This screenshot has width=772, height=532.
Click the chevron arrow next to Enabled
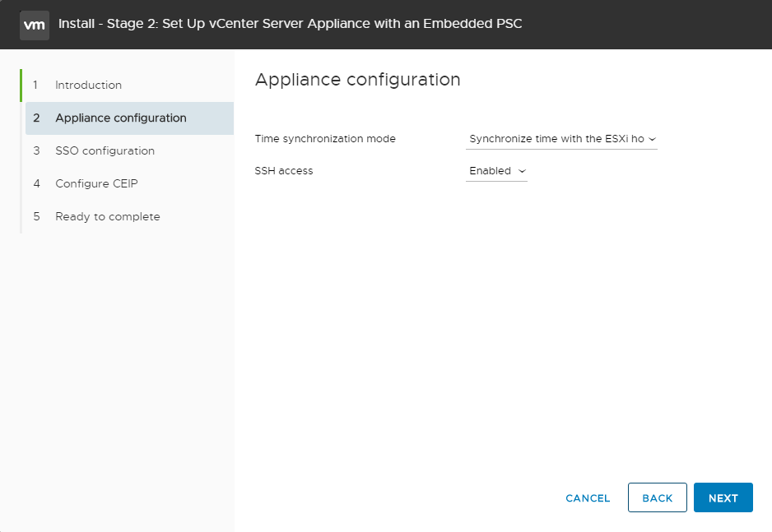click(x=521, y=172)
